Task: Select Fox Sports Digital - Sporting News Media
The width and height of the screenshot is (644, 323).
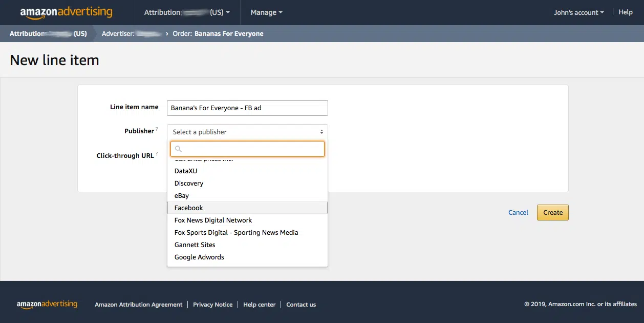Action: point(247,232)
